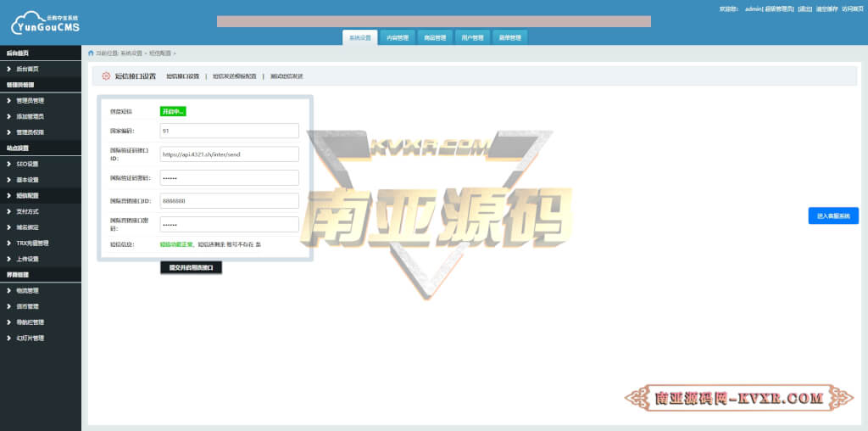The width and height of the screenshot is (868, 431).
Task: Click the chevron next to SEO设置
Action: coord(8,164)
